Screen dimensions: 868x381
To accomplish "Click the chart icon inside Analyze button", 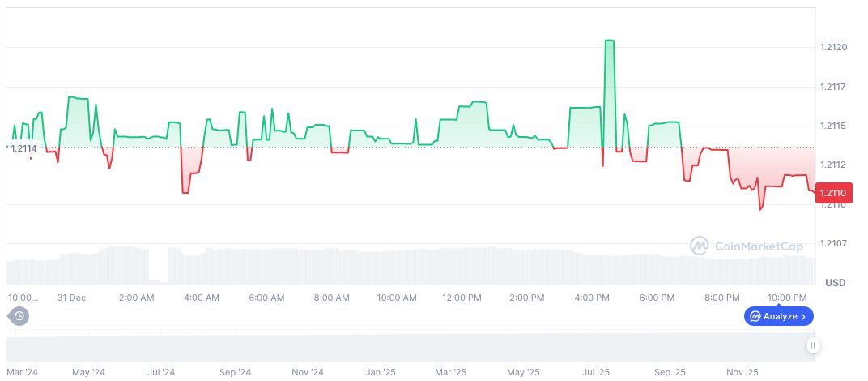I will coord(755,316).
